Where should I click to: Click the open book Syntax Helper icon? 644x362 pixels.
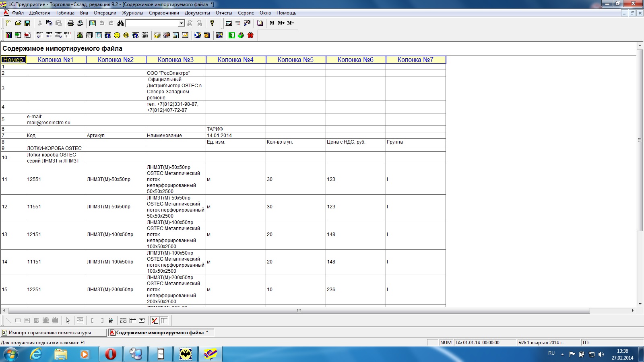tap(260, 23)
